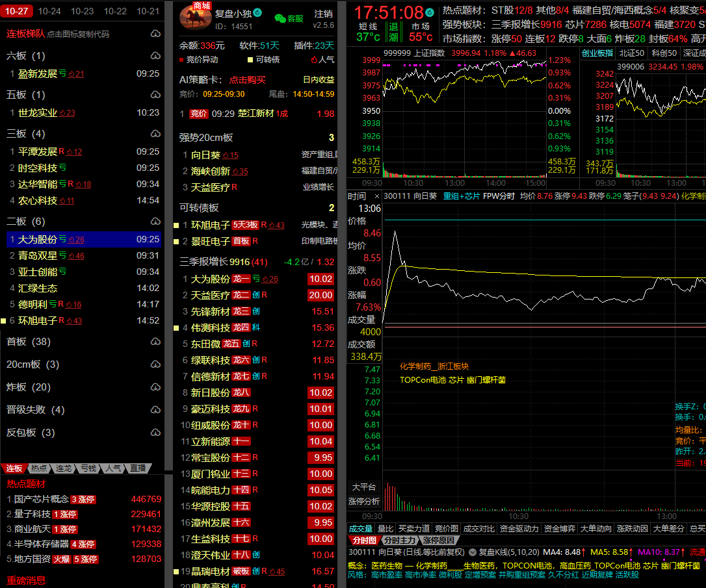This screenshot has width=706, height=588.
Task: Click the cloud icon next to 连板梯队 header
Action: tap(155, 34)
